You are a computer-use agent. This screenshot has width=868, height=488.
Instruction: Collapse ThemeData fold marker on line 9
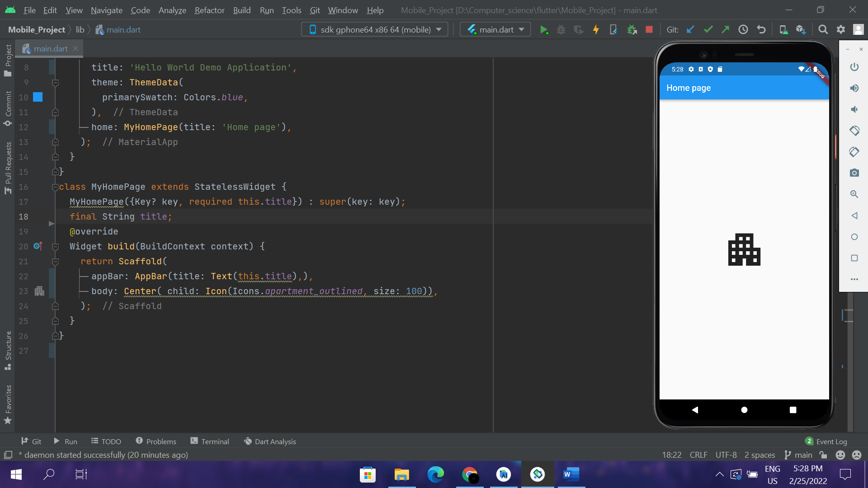(x=55, y=83)
